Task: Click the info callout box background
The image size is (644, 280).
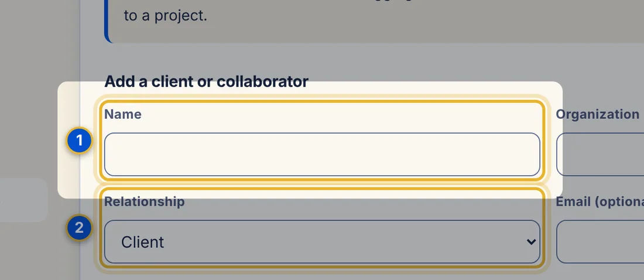Action: [374, 21]
